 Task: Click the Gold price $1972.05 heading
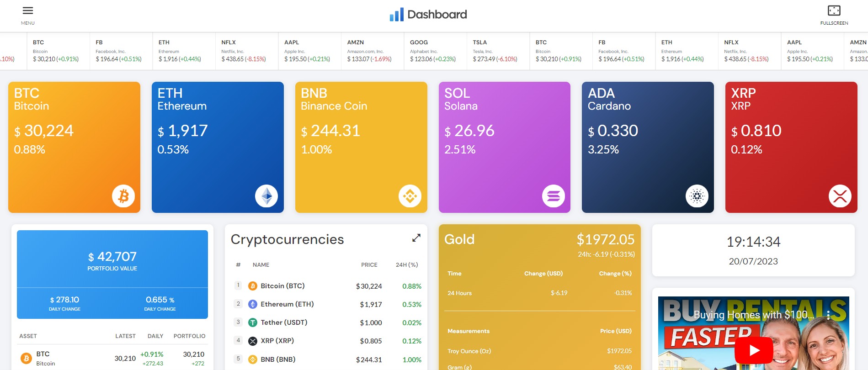click(x=606, y=239)
